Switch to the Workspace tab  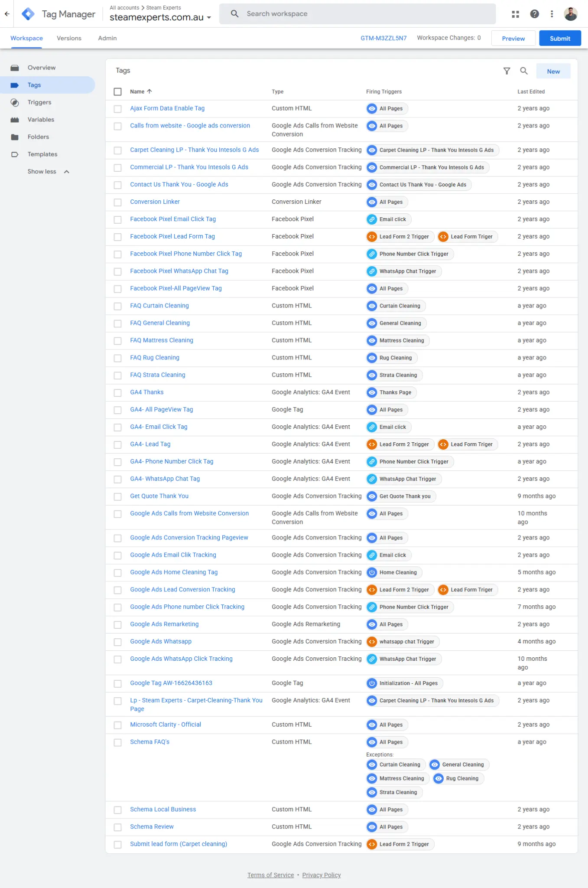(26, 38)
